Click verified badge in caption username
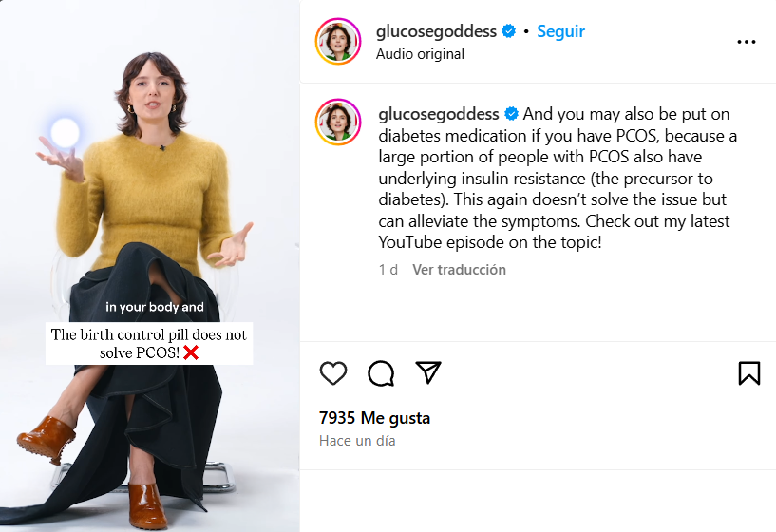The width and height of the screenshot is (776, 532). (x=511, y=114)
